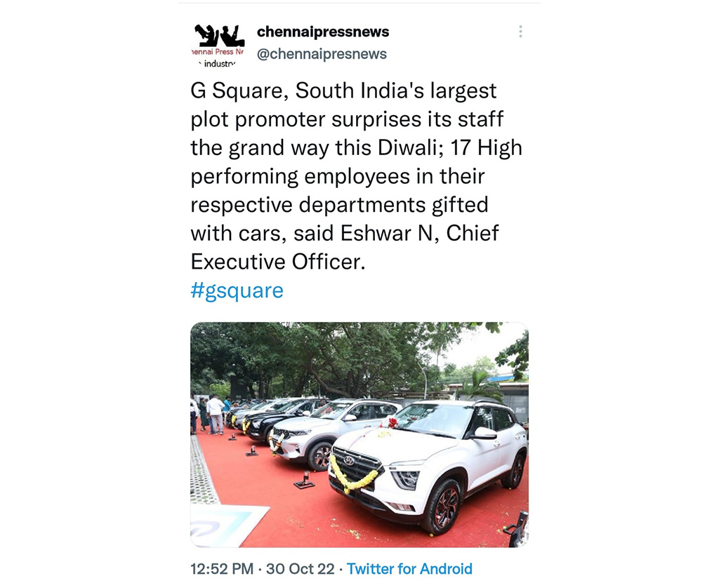Click the tweet line mentioning Eshwar N, Chief
This screenshot has height=588, width=719.
[x=344, y=233]
